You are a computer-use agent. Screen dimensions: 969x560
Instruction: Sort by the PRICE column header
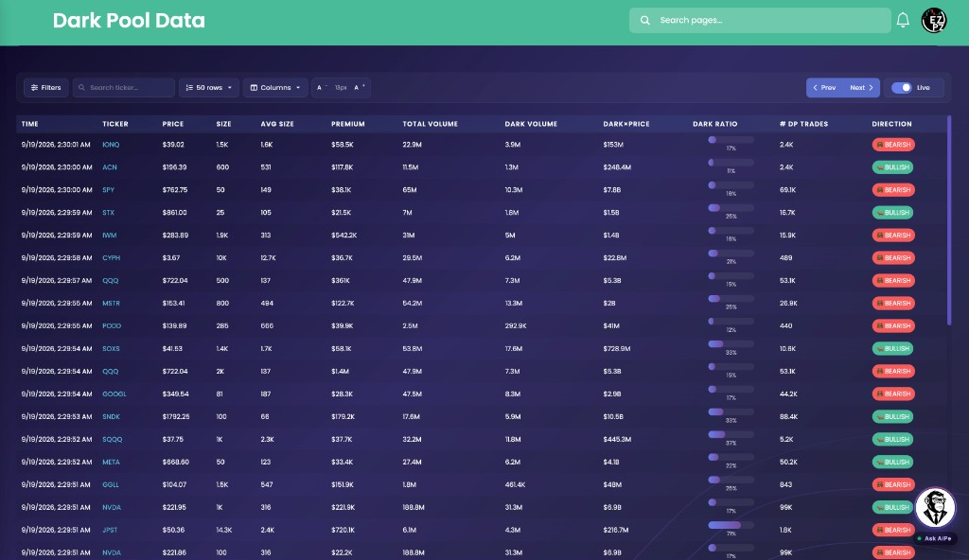pyautogui.click(x=173, y=124)
